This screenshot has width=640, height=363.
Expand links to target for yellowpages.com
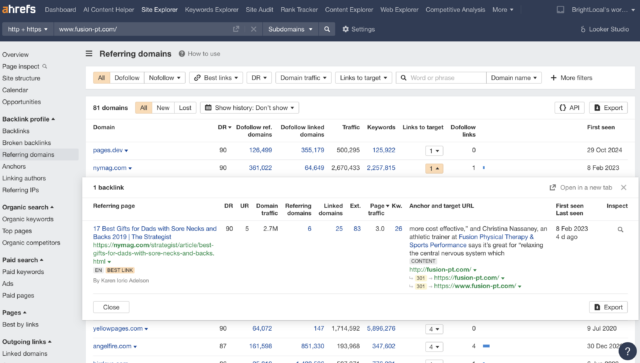(434, 329)
